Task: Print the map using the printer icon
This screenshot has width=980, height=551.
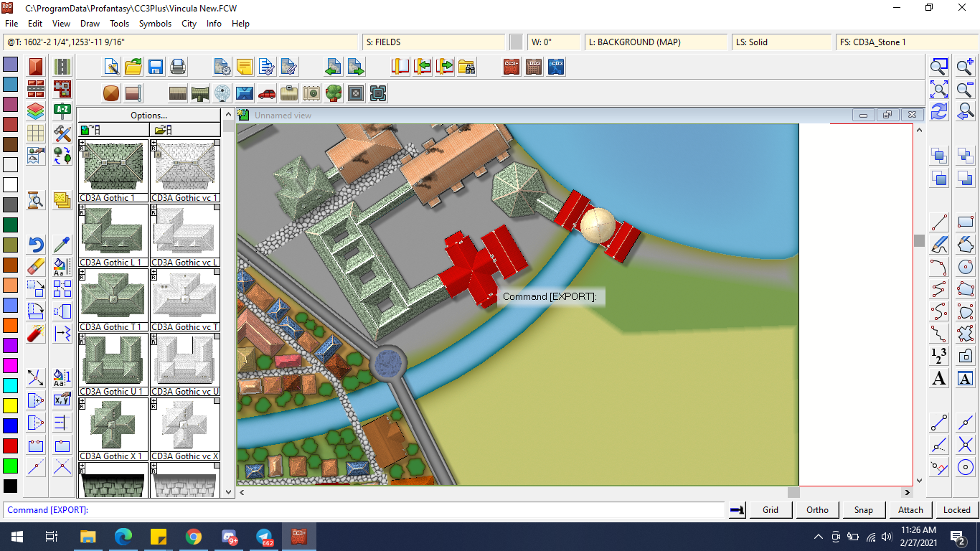Action: tap(178, 67)
